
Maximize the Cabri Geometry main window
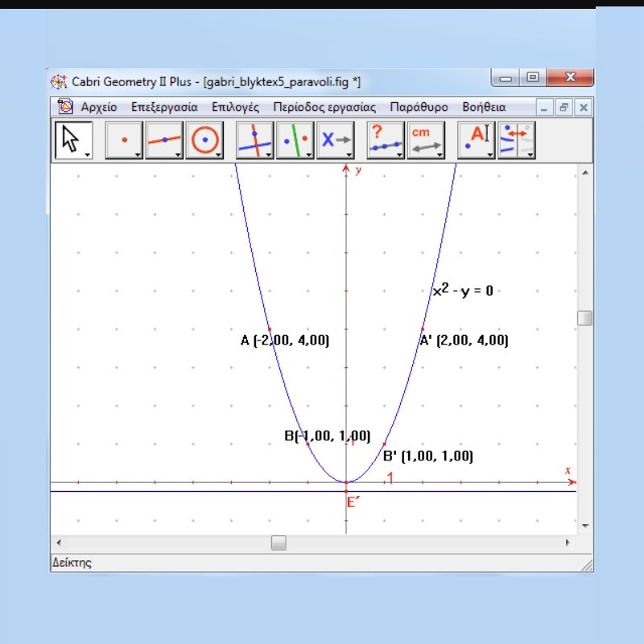533,77
